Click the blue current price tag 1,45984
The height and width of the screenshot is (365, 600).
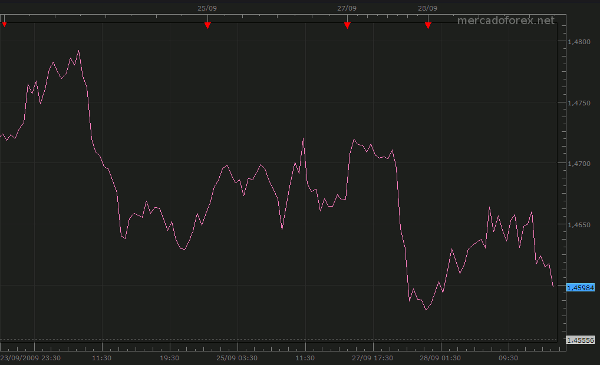click(x=580, y=287)
